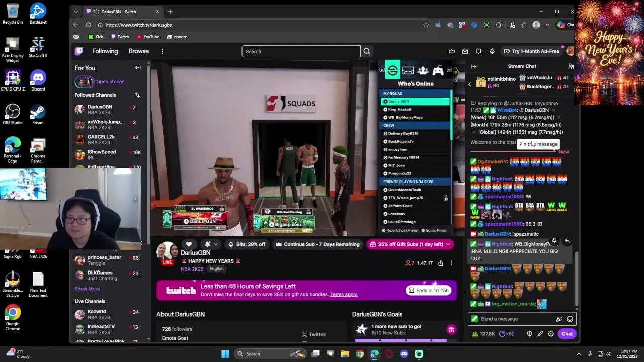Click the Twitch search magnifier button
Viewport: 644px width, 362px height.
(x=367, y=51)
